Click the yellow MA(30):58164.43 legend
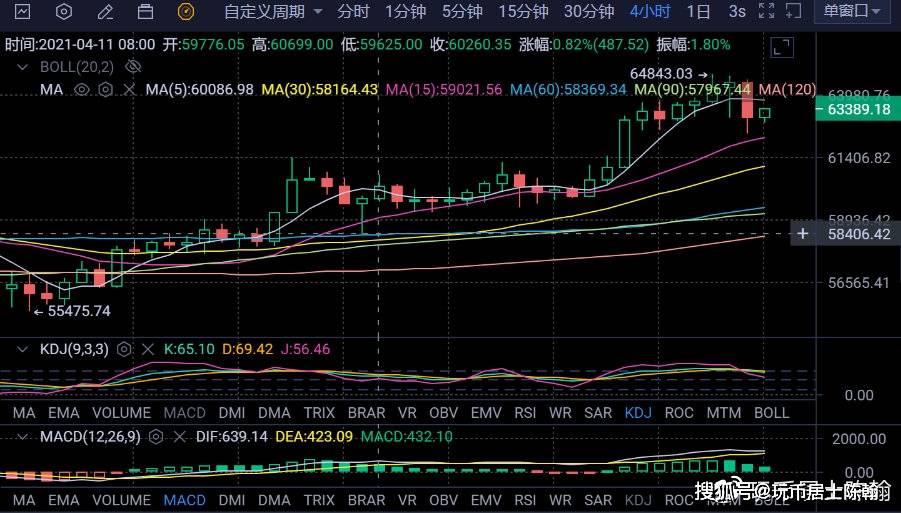The width and height of the screenshot is (901, 513). [319, 90]
